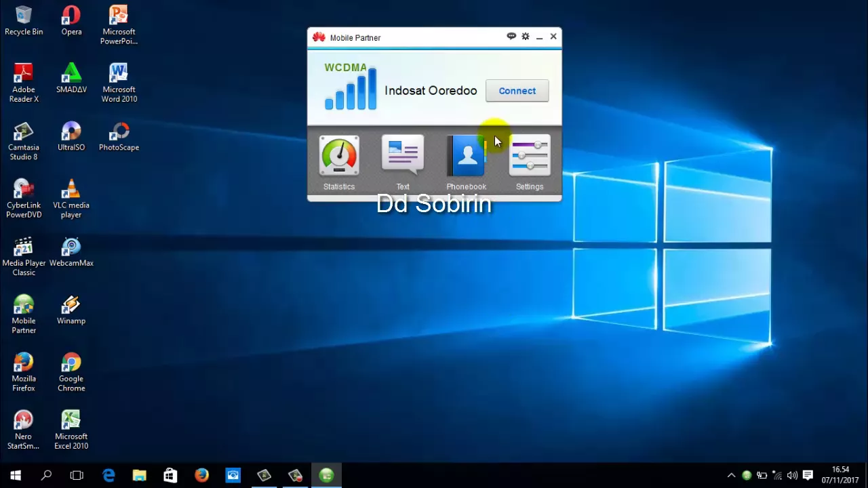The height and width of the screenshot is (488, 868).
Task: Select the Microsoft Excel 2010 shortcut
Action: (x=71, y=430)
